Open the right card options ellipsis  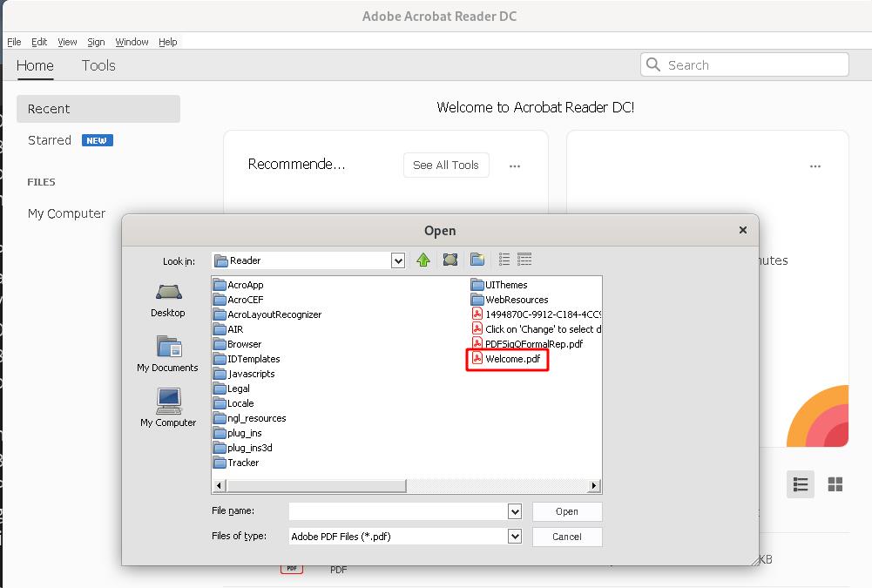(815, 166)
